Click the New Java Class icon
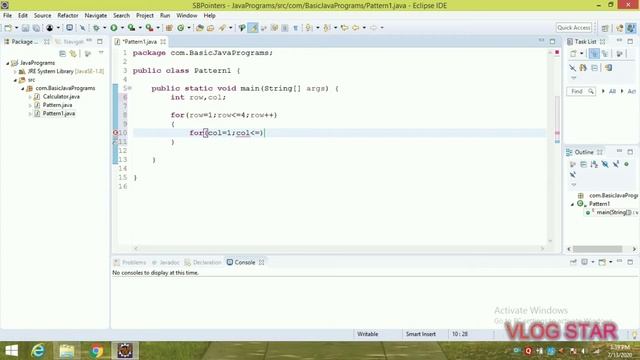The image size is (640, 360). point(181,28)
